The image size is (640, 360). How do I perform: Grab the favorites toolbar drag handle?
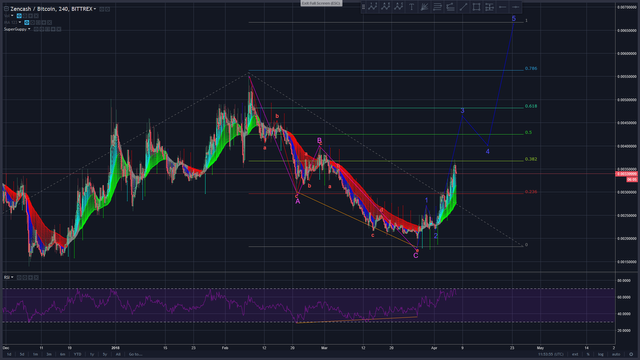tap(363, 7)
